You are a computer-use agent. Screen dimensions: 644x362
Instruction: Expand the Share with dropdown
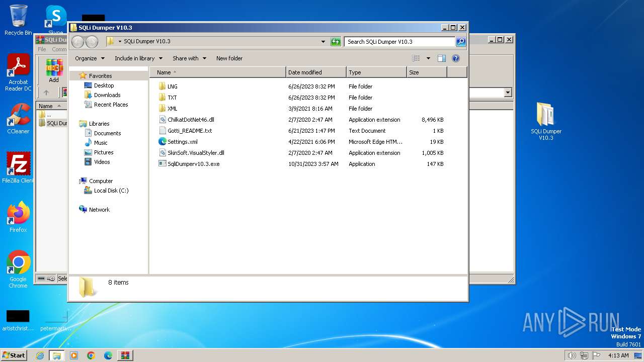[189, 58]
